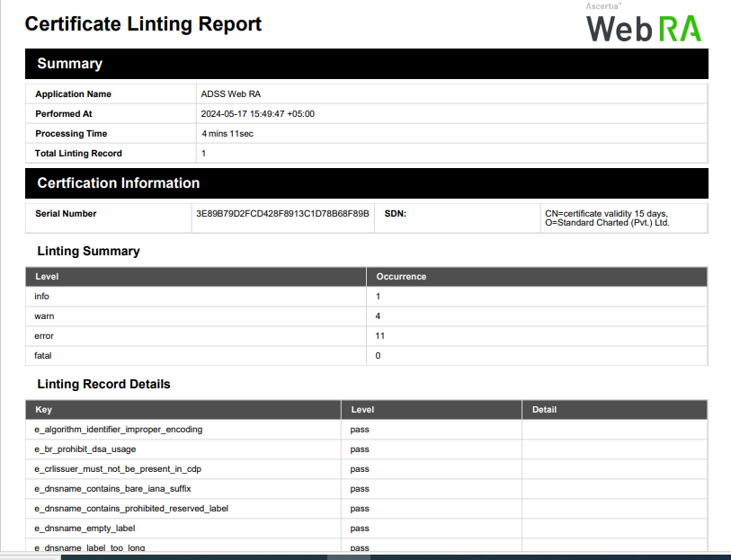
Task: Click the Level column header in Linting Summary
Action: click(47, 277)
